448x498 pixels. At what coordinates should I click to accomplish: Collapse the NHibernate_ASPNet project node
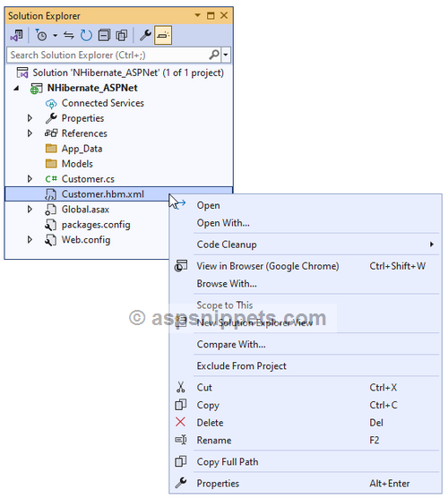click(16, 88)
